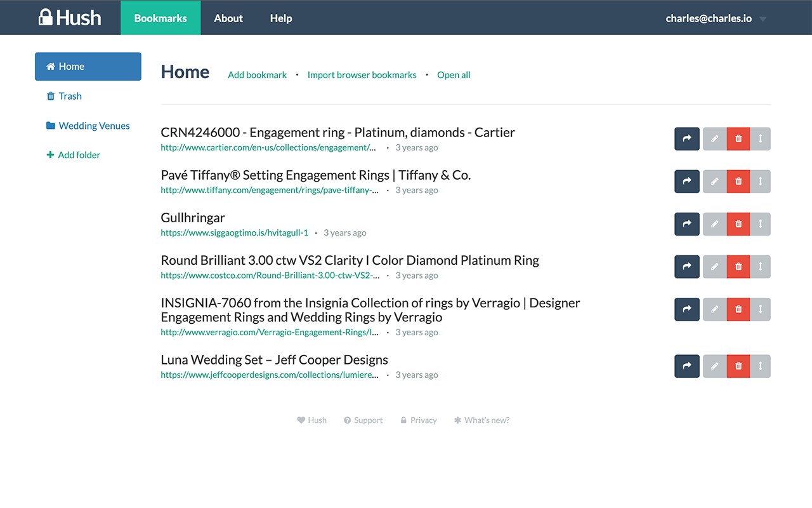Screen dimensions: 812x508
Task: Delete the INSIGNIA-7060 Verragio bookmark
Action: 738,309
